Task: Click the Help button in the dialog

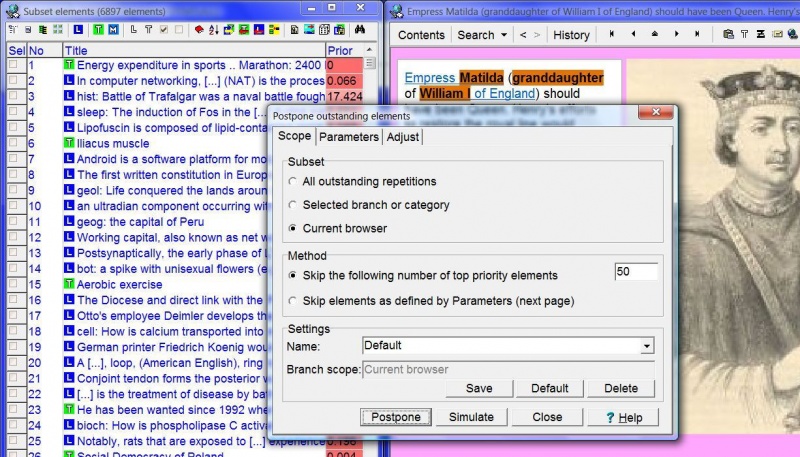Action: click(x=623, y=417)
